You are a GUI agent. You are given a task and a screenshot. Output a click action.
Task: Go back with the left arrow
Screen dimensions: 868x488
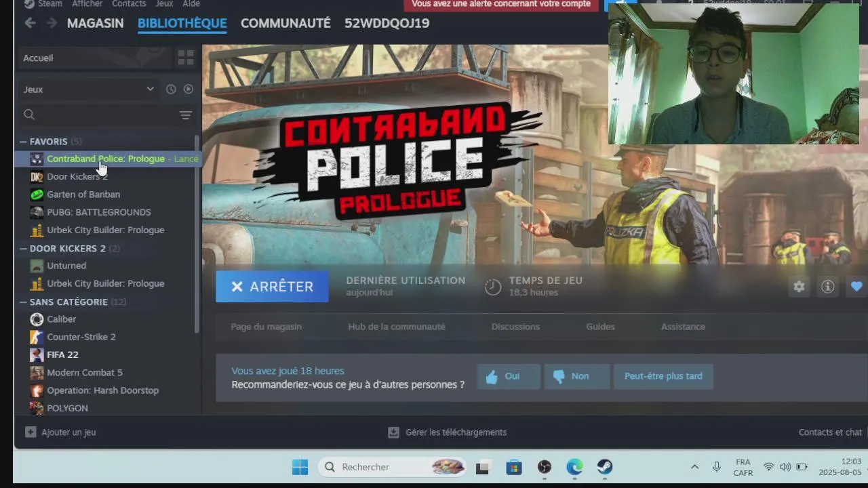30,23
